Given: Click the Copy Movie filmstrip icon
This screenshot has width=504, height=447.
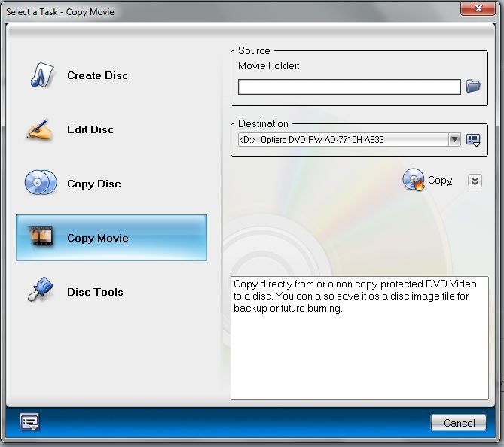Looking at the screenshot, I should [x=41, y=236].
